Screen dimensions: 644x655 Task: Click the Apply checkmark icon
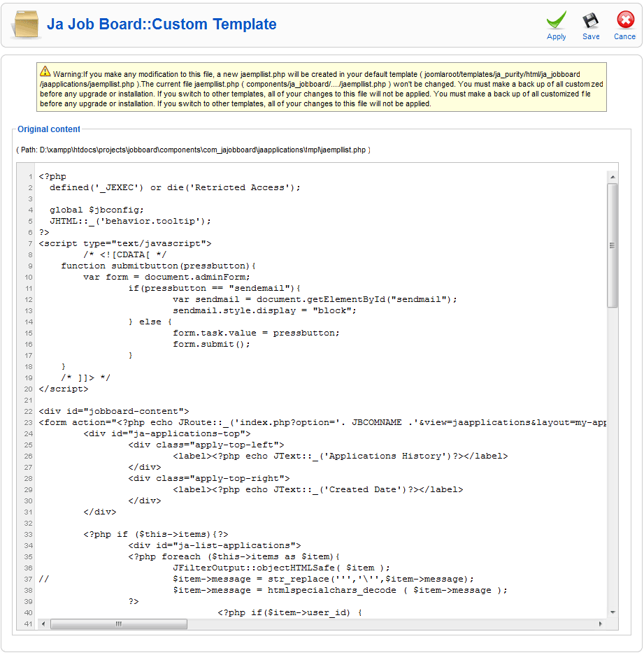(556, 20)
